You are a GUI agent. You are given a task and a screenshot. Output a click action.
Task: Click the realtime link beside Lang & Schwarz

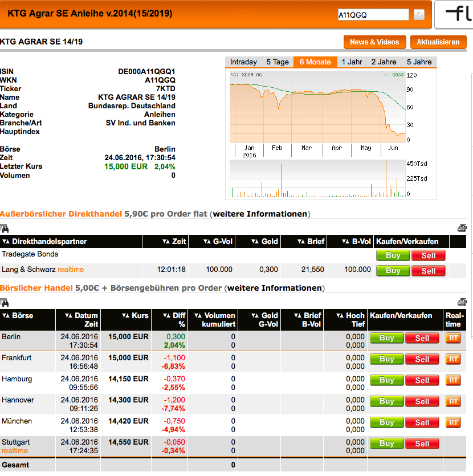[x=71, y=270]
